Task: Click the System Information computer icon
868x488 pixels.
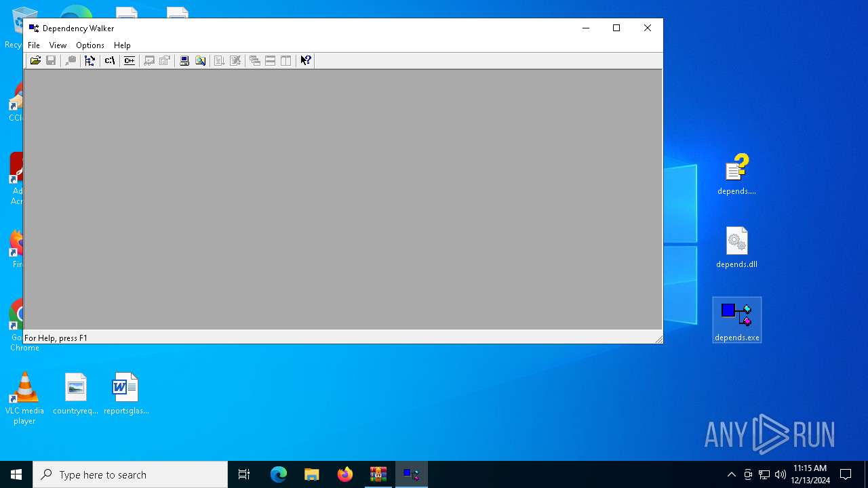Action: (x=184, y=60)
